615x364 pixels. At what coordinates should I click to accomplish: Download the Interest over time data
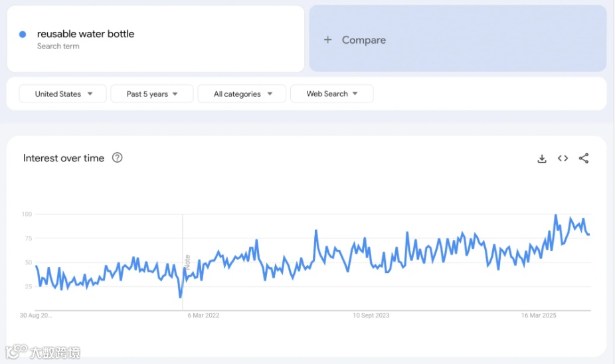coord(542,158)
